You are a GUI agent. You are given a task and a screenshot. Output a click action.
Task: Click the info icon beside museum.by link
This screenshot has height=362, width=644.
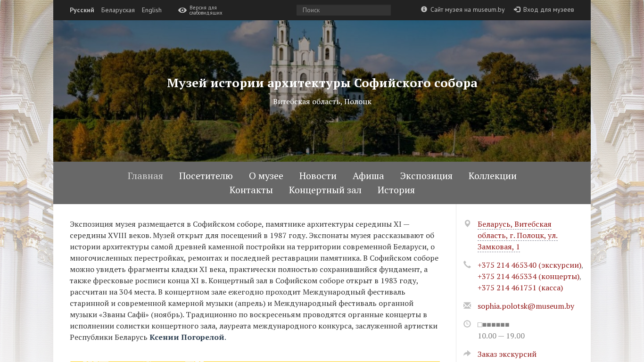pos(424,9)
